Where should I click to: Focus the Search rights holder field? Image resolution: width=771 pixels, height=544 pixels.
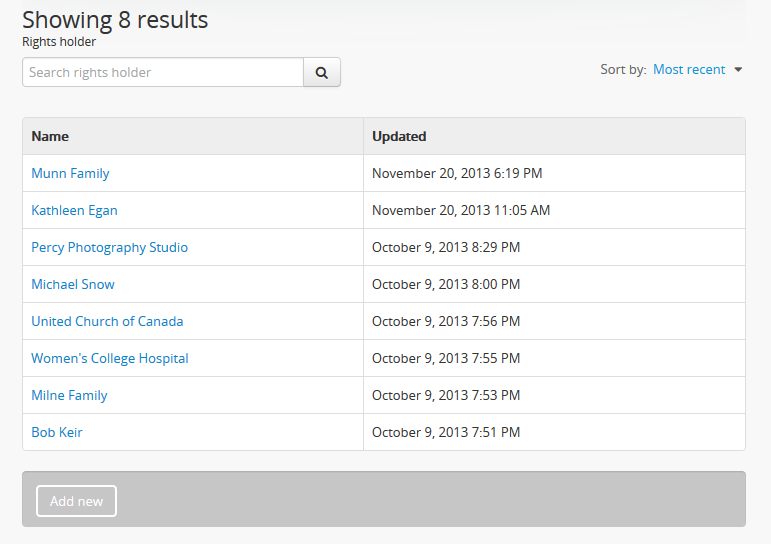pyautogui.click(x=163, y=72)
